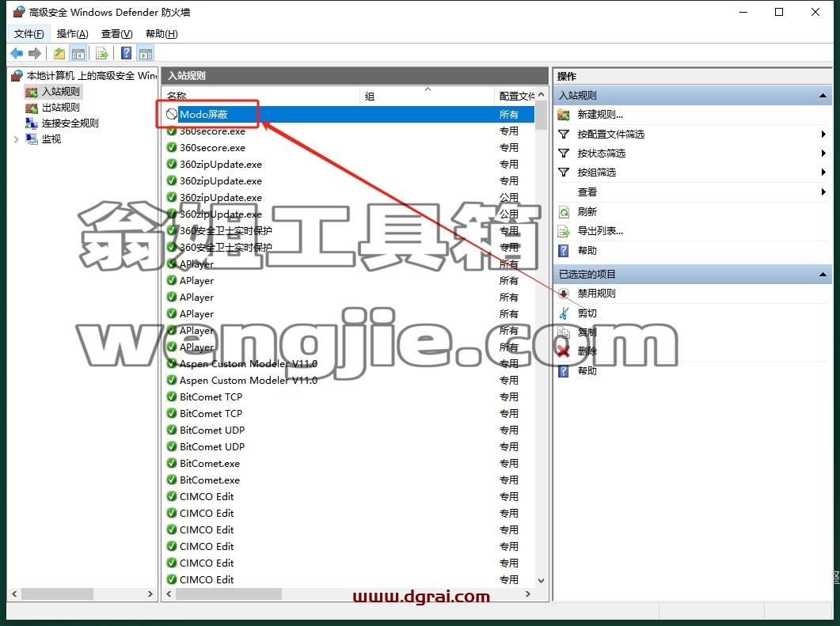Click the new rule icon 新建规则
The height and width of the screenshot is (626, 840).
coord(564,115)
